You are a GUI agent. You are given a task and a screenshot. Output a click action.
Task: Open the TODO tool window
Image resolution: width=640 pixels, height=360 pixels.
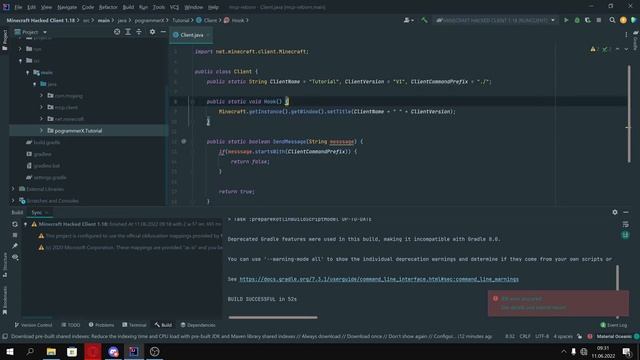(x=71, y=325)
